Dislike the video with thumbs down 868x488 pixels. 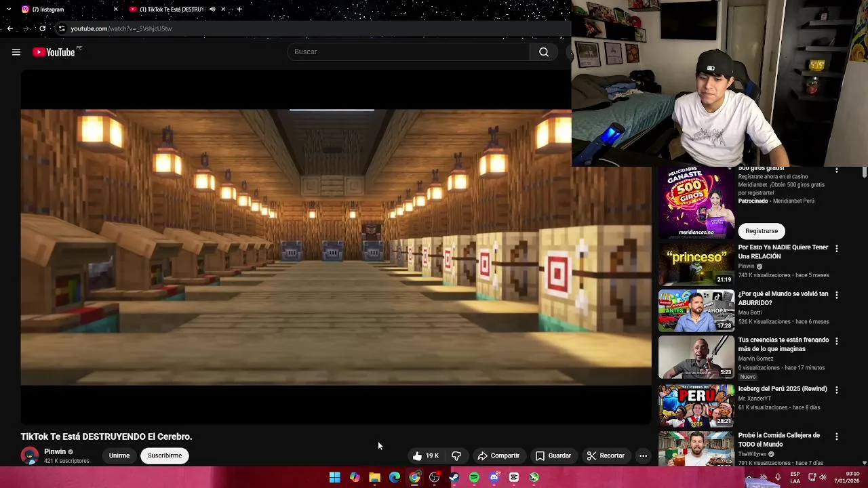coord(456,456)
